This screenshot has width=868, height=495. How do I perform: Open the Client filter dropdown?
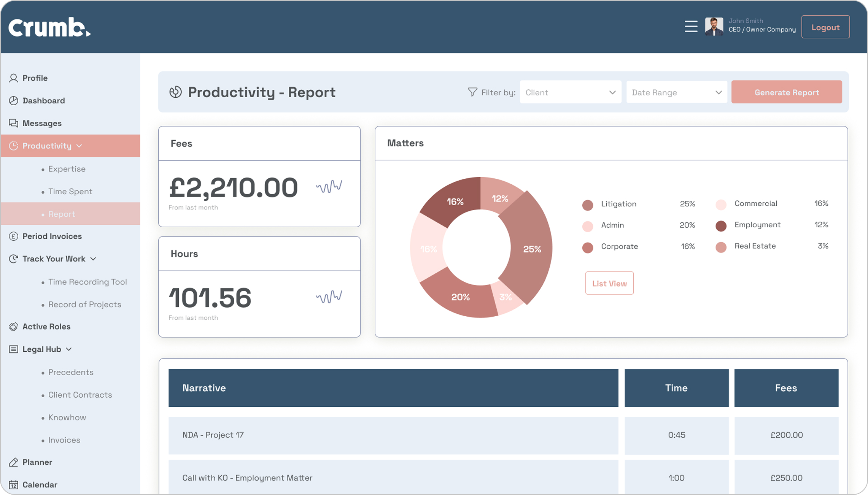[570, 92]
